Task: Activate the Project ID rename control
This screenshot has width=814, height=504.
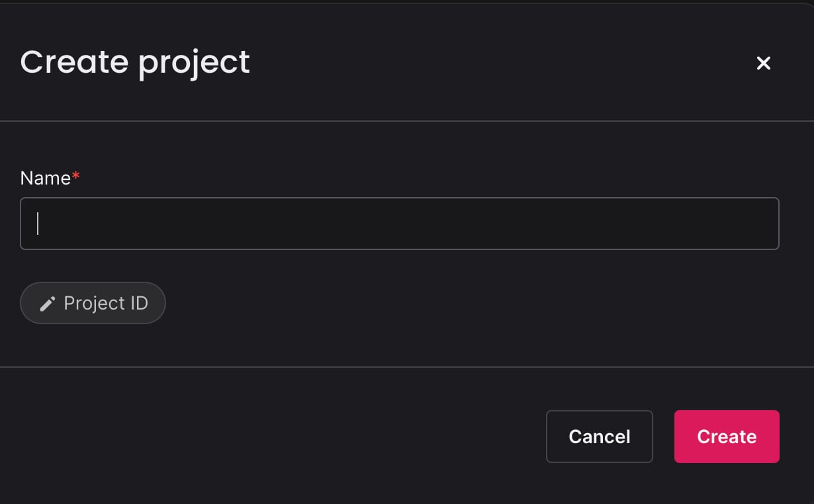Action: pos(93,303)
